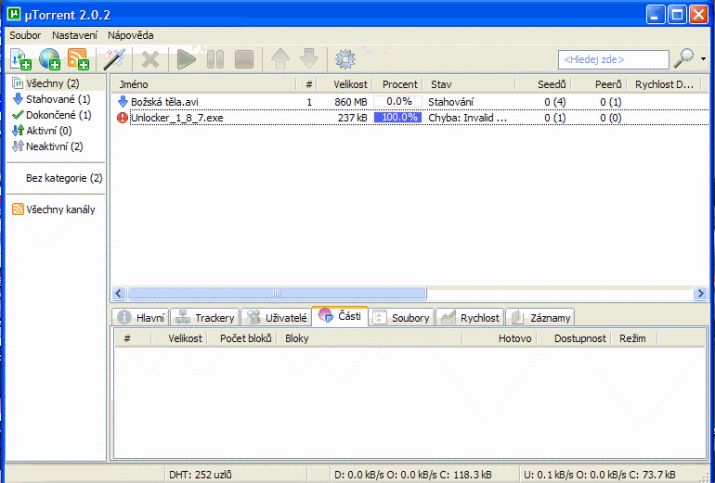Click Chyba: Invalid status text
The image size is (715, 483).
467,118
